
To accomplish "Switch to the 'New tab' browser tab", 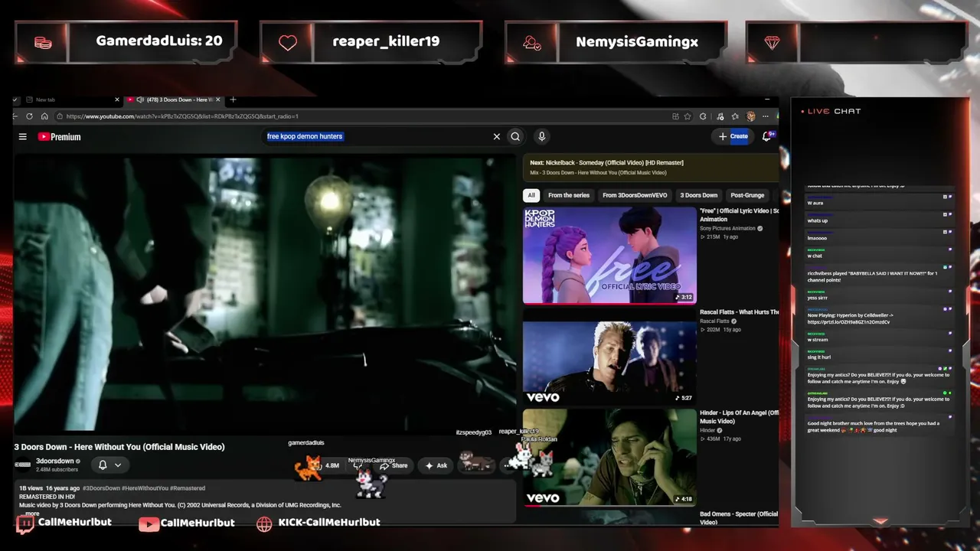I will click(x=69, y=99).
